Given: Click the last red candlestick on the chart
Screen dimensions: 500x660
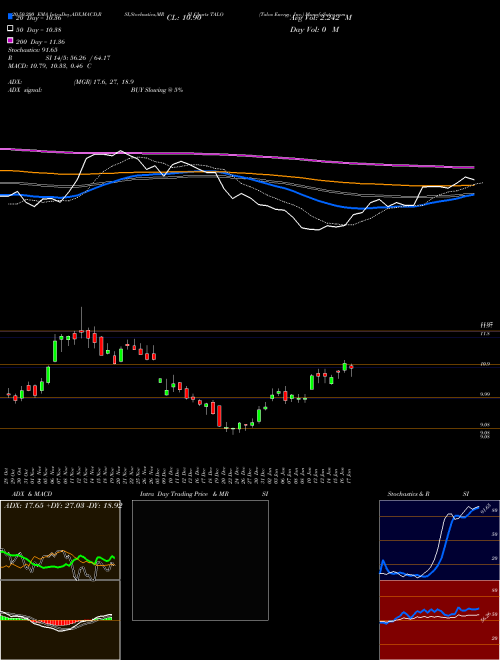Looking at the screenshot, I should pyautogui.click(x=351, y=369).
